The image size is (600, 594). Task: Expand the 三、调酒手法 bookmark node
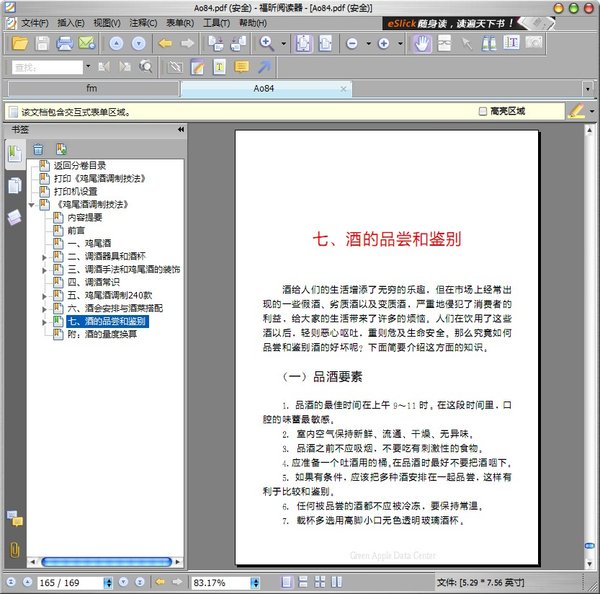tap(44, 270)
